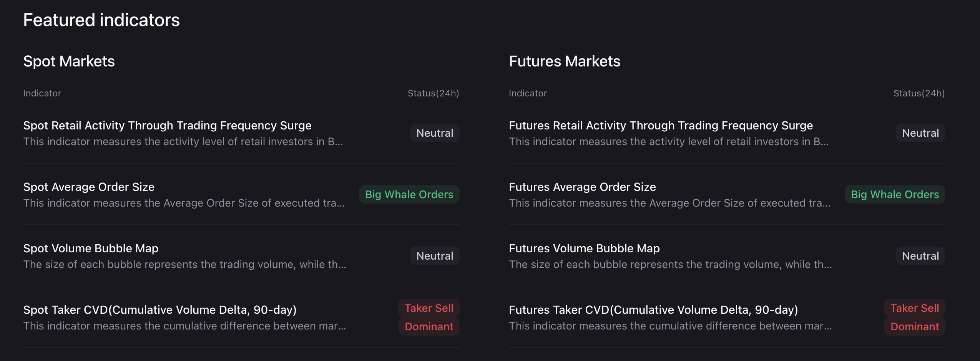Screen dimensions: 980x361
Task: Click the Neutral badge for Futures Retail Activity Surge
Action: click(x=920, y=133)
